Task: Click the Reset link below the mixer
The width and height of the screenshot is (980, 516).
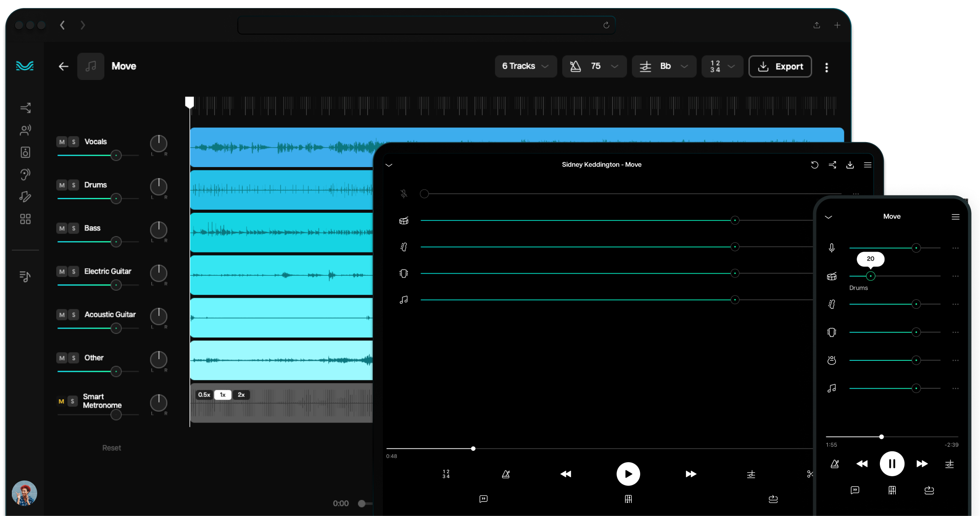Action: point(111,447)
